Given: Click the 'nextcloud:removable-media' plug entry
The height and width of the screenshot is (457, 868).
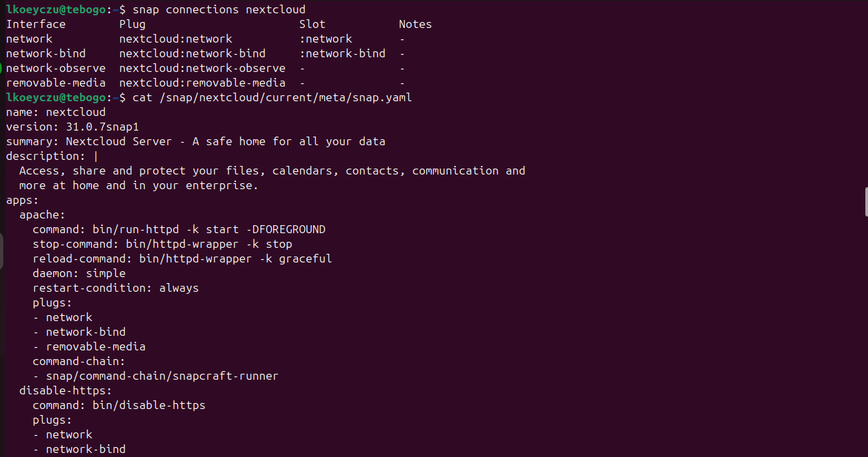Looking at the screenshot, I should tap(203, 83).
